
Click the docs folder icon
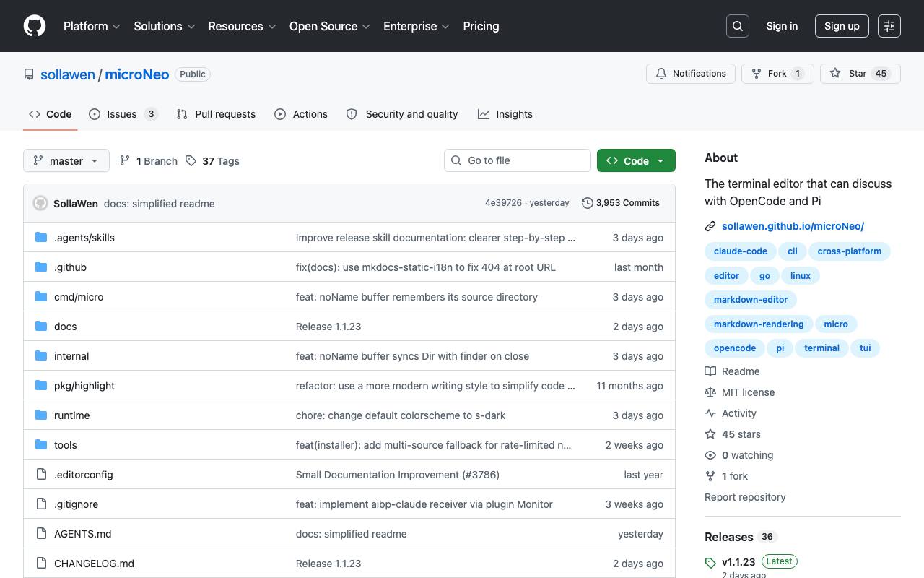(41, 327)
